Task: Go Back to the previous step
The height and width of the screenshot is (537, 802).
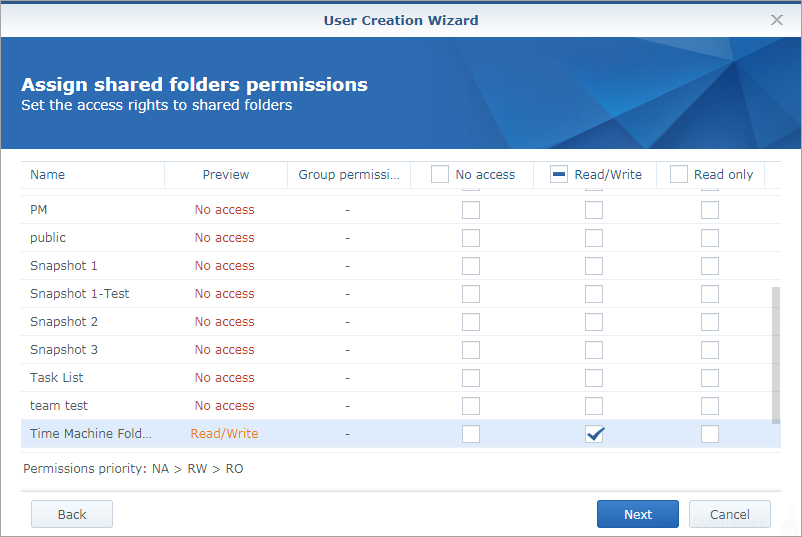Action: 72,514
